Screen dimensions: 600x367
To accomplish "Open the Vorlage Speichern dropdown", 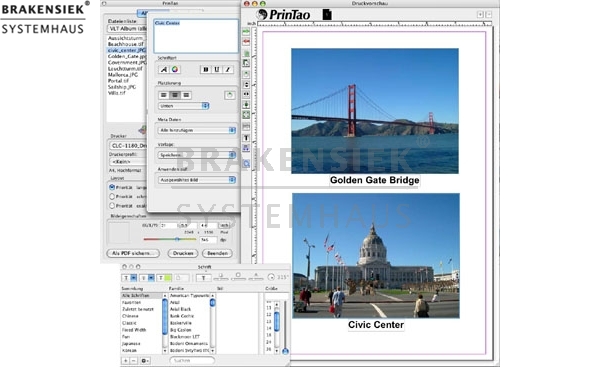I will point(196,155).
